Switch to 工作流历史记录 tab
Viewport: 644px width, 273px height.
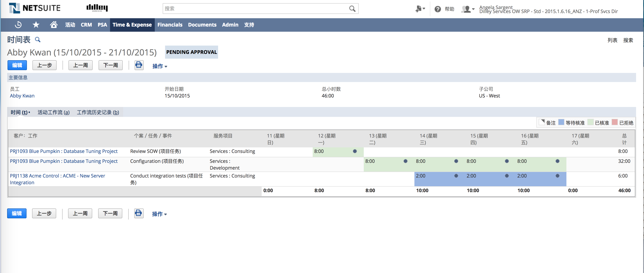pyautogui.click(x=98, y=112)
